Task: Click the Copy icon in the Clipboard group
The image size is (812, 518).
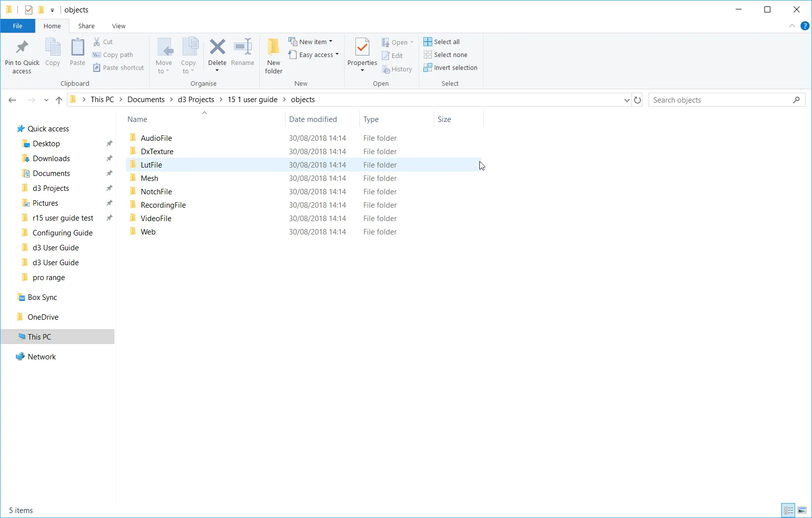Action: [x=52, y=51]
